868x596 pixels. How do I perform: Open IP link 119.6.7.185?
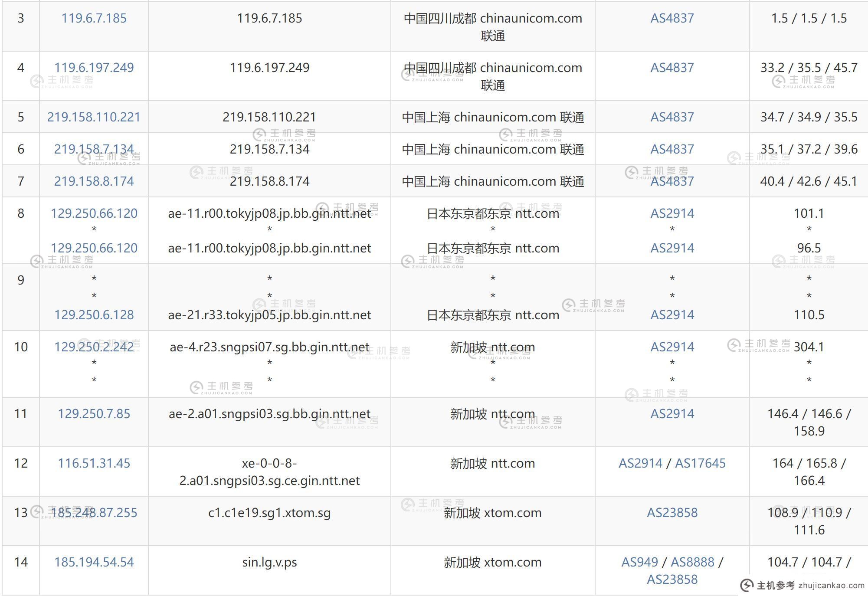94,18
